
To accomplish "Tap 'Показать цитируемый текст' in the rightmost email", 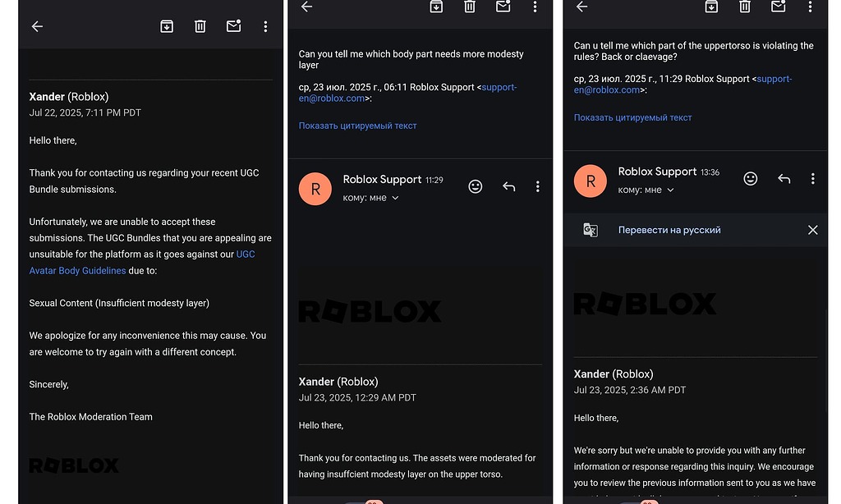I will [x=632, y=117].
